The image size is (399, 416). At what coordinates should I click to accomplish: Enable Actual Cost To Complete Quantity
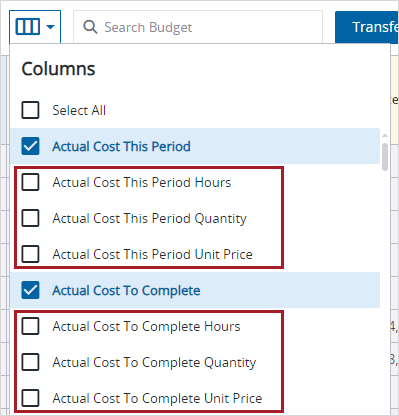click(30, 362)
